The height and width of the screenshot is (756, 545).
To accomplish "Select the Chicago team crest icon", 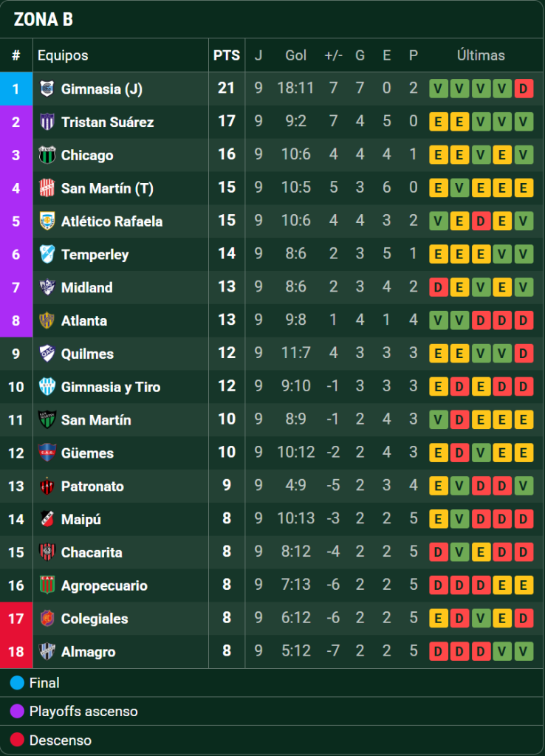I will point(47,155).
